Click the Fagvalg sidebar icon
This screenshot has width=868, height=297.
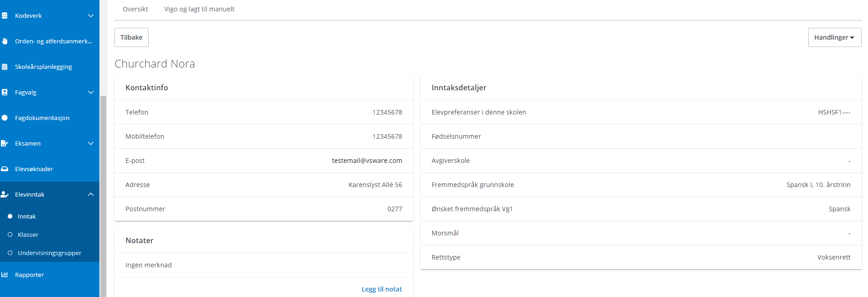point(5,92)
